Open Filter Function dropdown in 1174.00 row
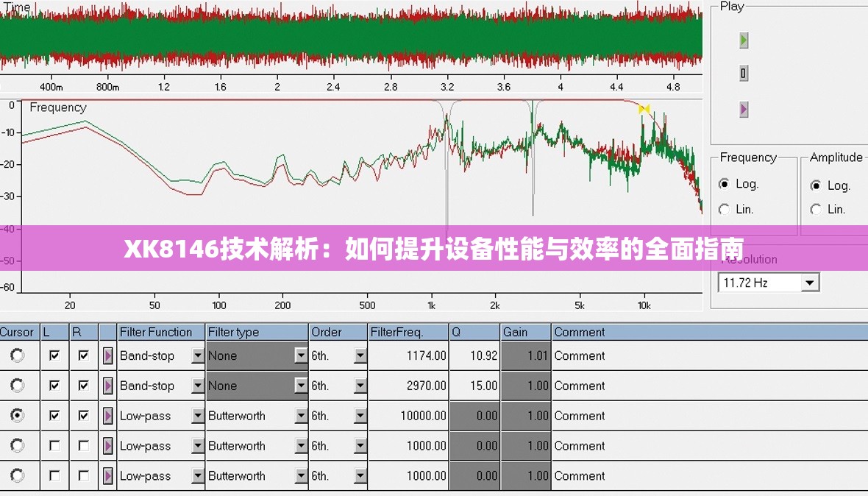This screenshot has width=868, height=496. click(198, 356)
